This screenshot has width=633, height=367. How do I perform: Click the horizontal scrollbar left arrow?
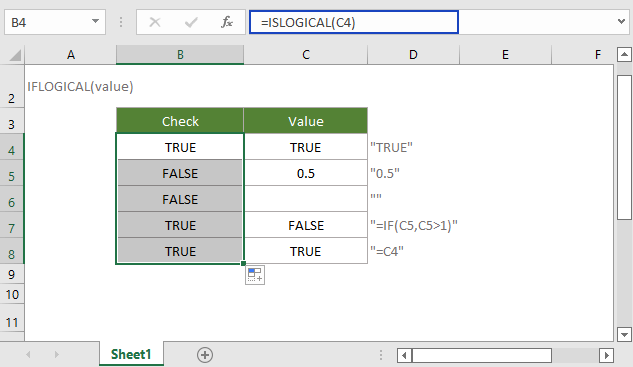point(404,356)
